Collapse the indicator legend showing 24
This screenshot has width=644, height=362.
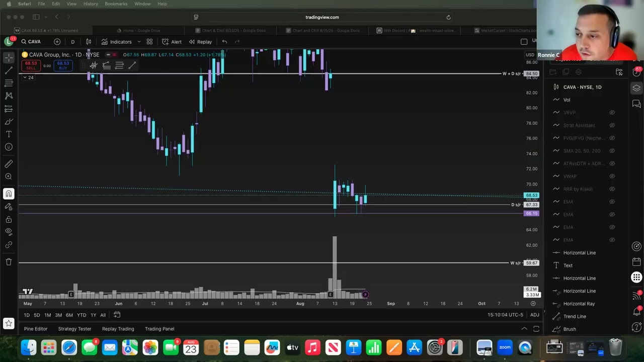(28, 77)
